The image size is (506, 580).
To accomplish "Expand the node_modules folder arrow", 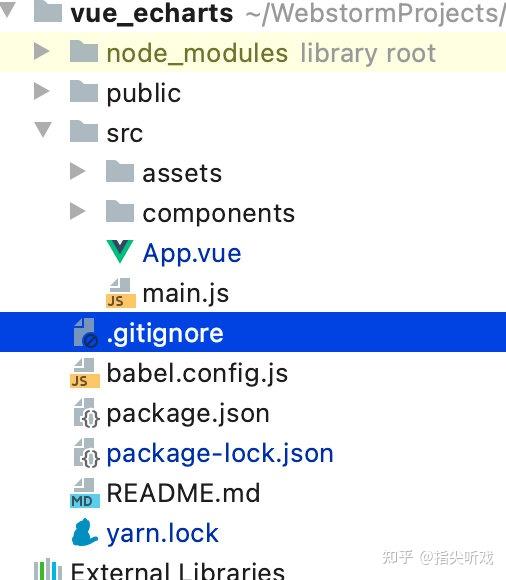I will [x=41, y=51].
